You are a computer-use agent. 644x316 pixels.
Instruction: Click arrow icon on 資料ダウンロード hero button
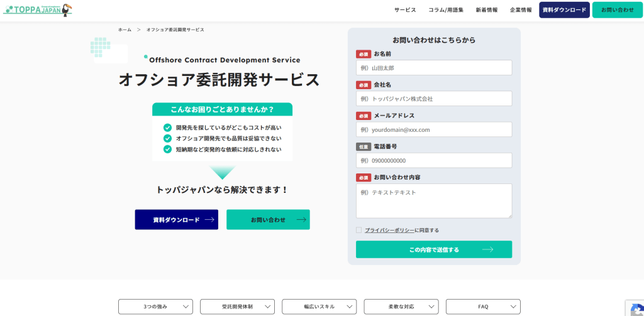[x=209, y=219]
